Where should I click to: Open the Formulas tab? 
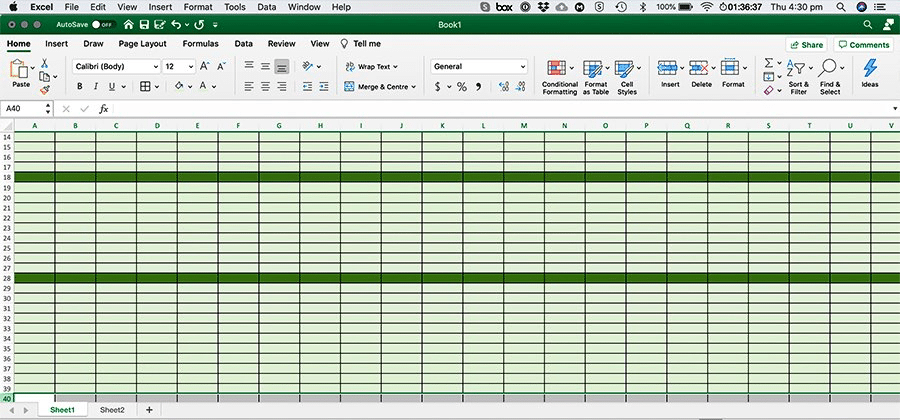pyautogui.click(x=200, y=44)
